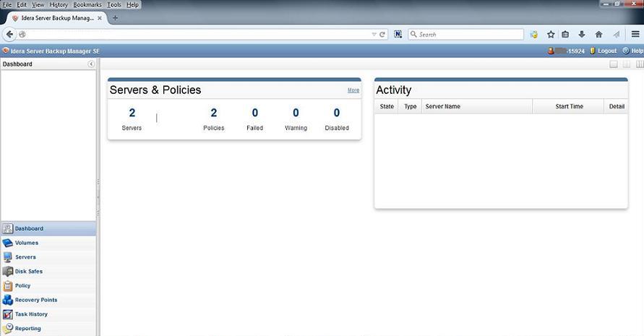This screenshot has height=336, width=644.
Task: Reload the page with refresh icon
Action: click(382, 35)
